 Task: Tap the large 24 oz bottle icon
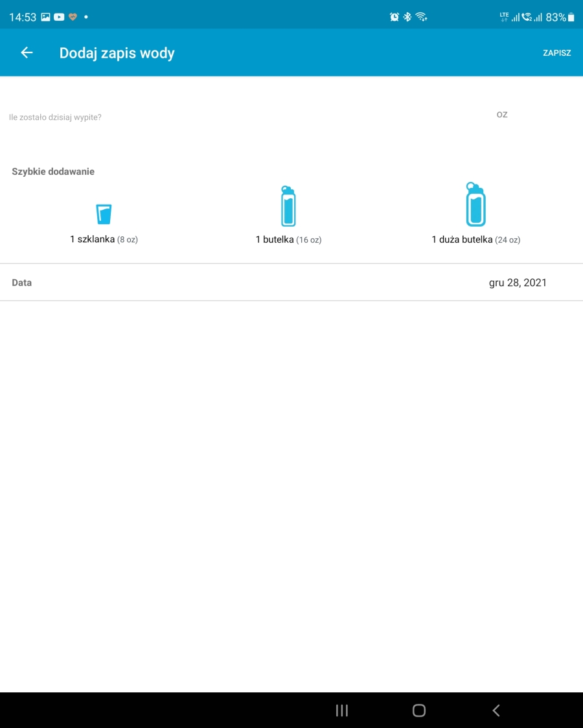pos(475,205)
